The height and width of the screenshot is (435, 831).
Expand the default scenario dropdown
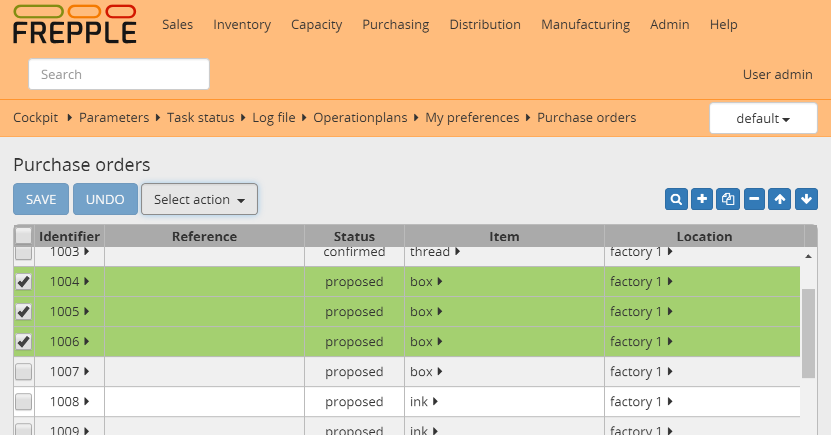pyautogui.click(x=763, y=118)
